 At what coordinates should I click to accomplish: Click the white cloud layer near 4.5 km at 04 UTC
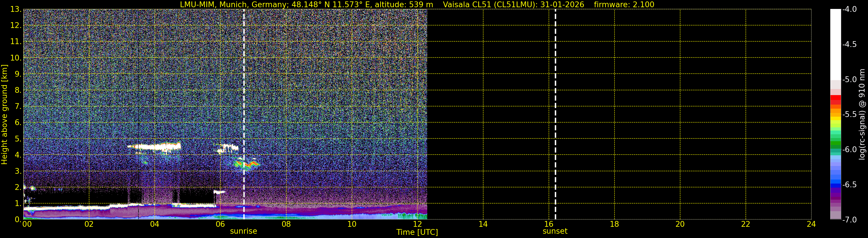[155, 147]
